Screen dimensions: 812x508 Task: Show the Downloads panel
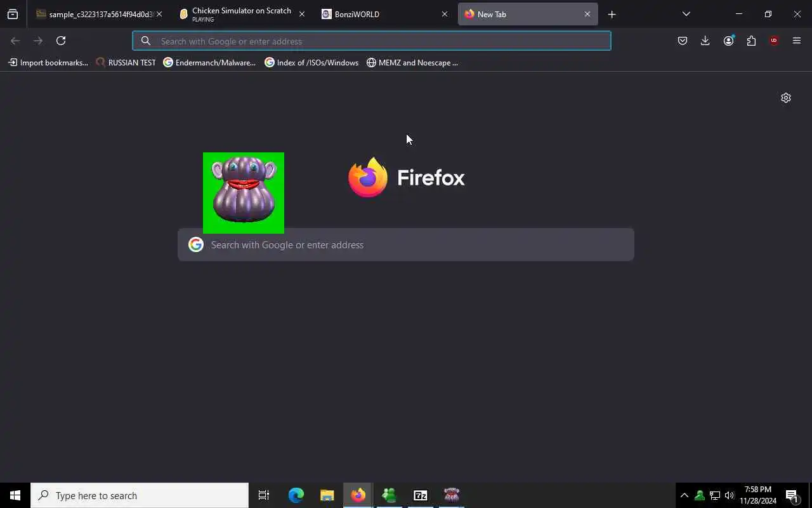click(705, 41)
